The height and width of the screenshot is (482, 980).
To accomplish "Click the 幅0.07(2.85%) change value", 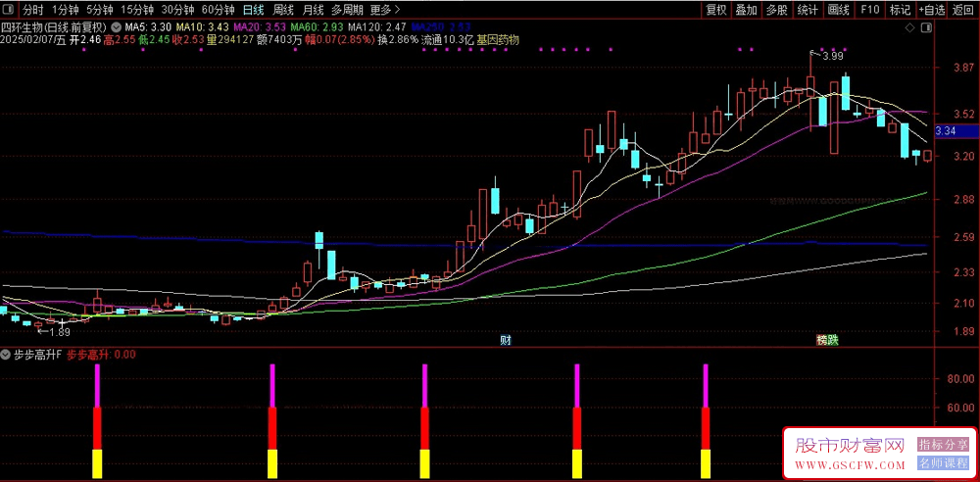I will tap(340, 39).
